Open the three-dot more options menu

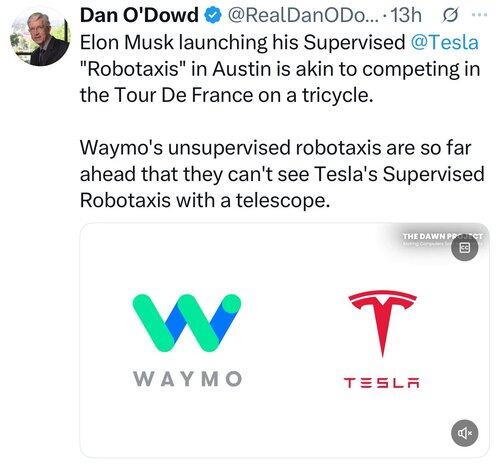480,15
